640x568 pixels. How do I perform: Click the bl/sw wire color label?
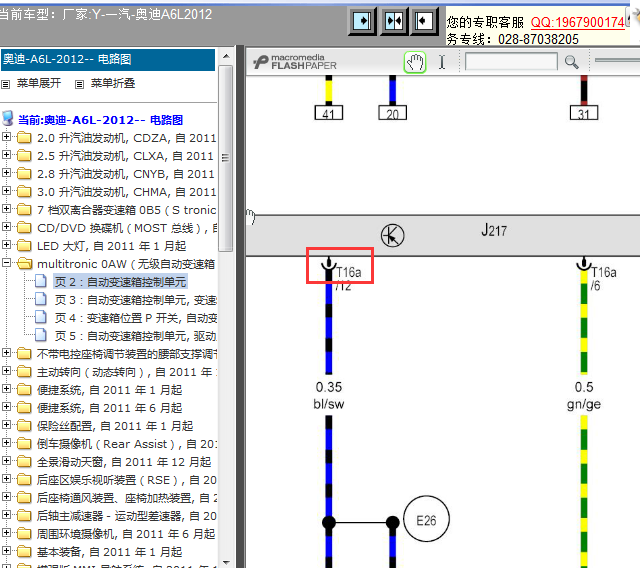(x=329, y=404)
